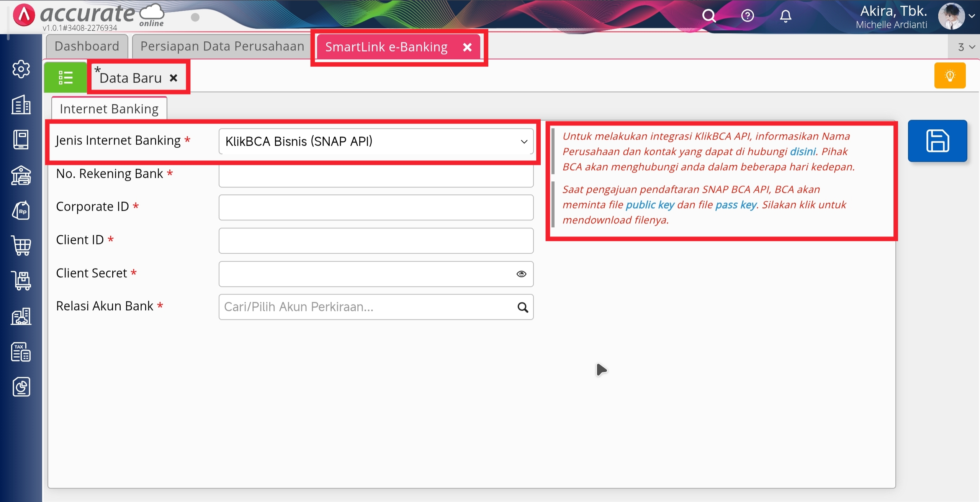Open the reports pie chart sidebar icon
The image size is (980, 502).
pyautogui.click(x=21, y=387)
